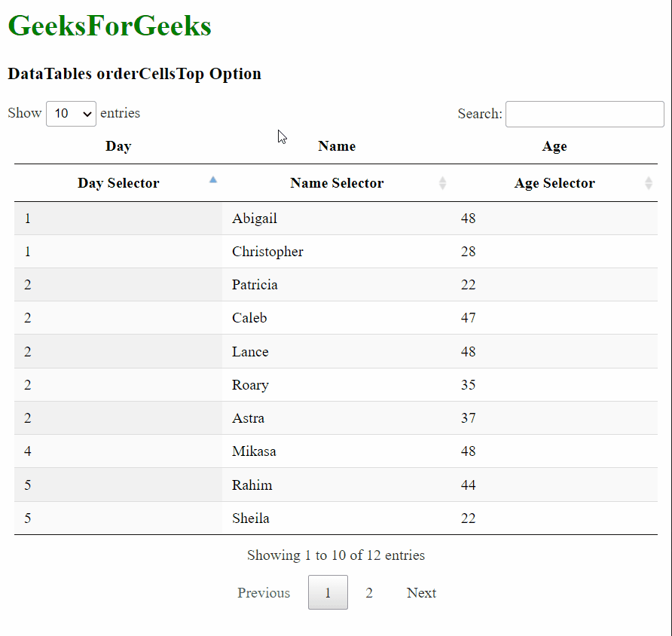This screenshot has width=672, height=636.
Task: Click inside the Search input box
Action: pyautogui.click(x=585, y=114)
